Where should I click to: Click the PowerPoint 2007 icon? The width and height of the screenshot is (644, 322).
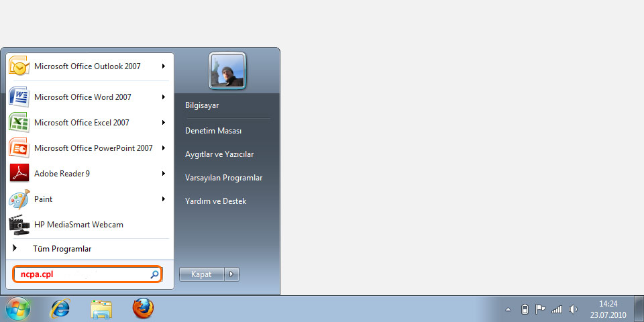tap(19, 148)
